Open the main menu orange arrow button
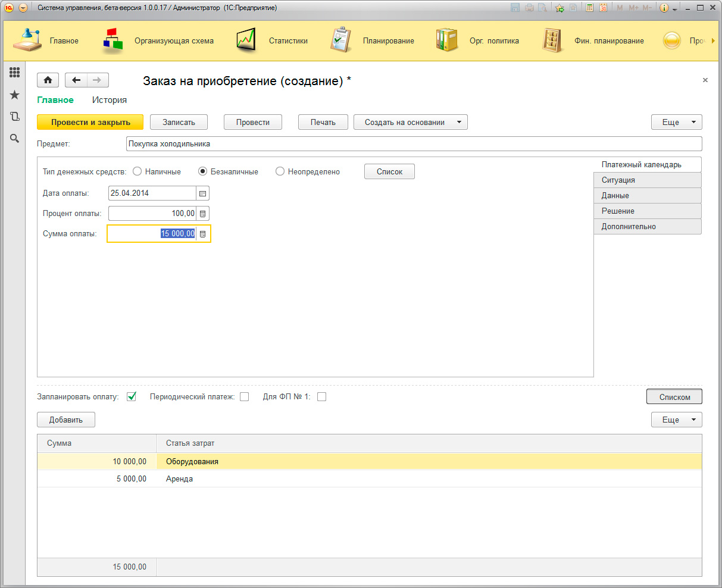 (23, 8)
